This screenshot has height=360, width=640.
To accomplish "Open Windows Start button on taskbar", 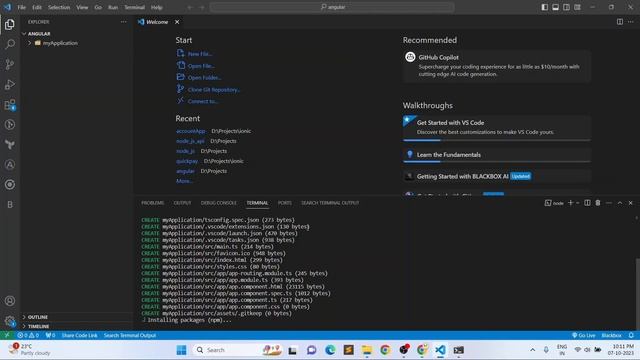I will coord(181,350).
